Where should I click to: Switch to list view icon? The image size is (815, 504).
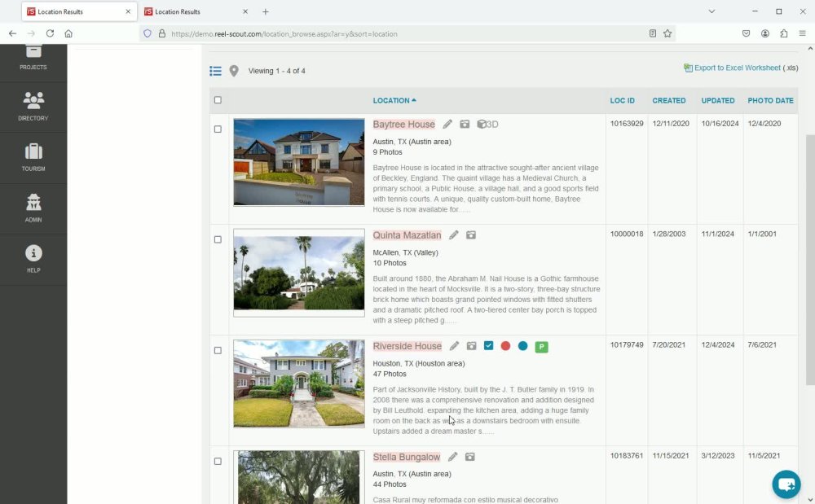pos(215,71)
